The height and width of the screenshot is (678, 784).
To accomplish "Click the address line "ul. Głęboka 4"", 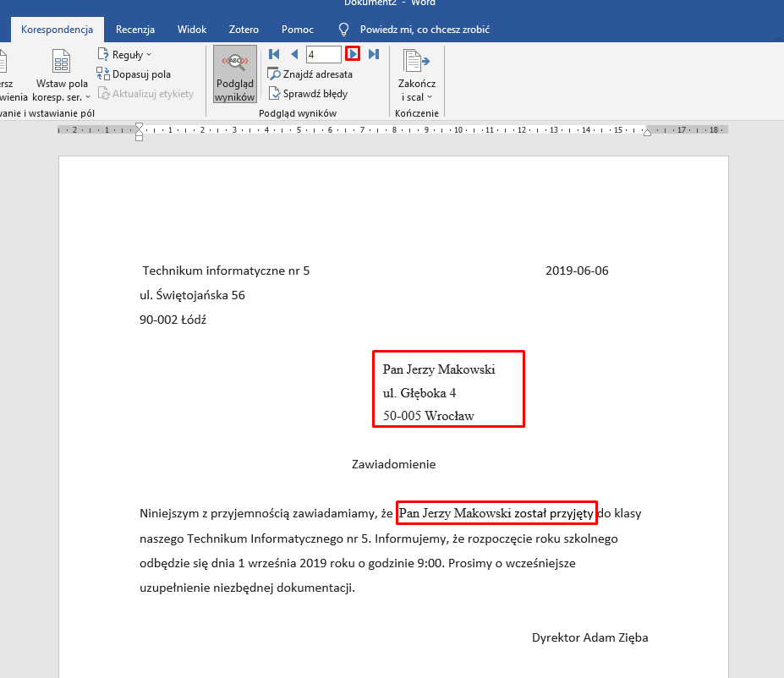I will pyautogui.click(x=419, y=393).
